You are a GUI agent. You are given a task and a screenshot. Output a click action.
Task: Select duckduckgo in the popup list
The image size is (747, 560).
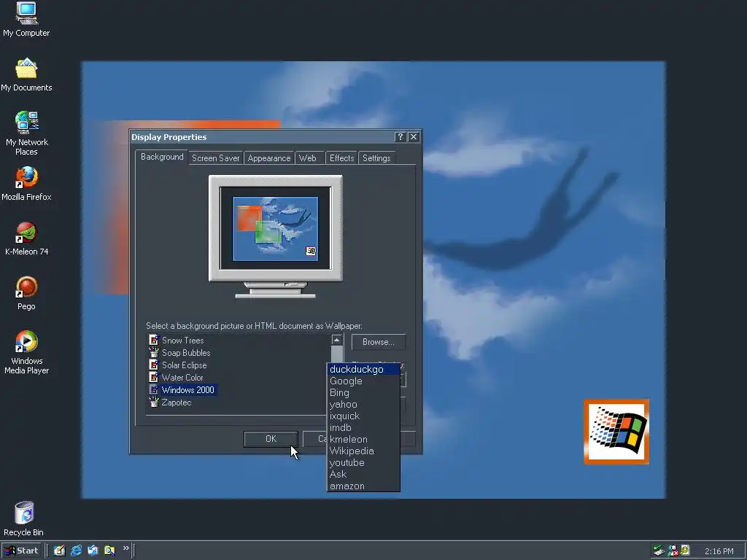click(363, 369)
